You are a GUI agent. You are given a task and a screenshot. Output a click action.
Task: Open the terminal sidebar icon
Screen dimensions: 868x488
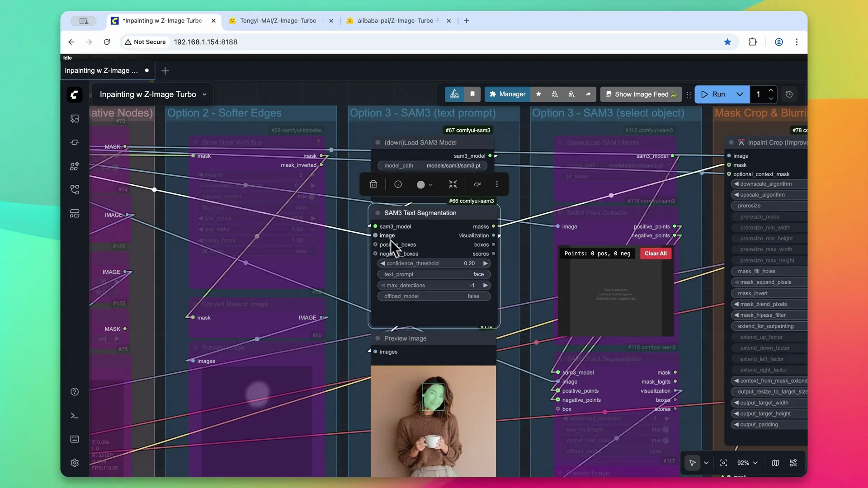click(x=75, y=416)
